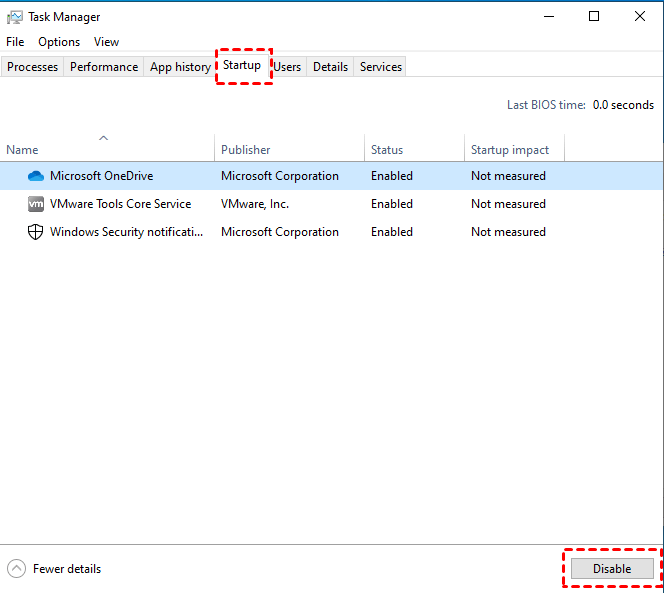The width and height of the screenshot is (664, 593).
Task: Open the File menu
Action: pyautogui.click(x=15, y=42)
